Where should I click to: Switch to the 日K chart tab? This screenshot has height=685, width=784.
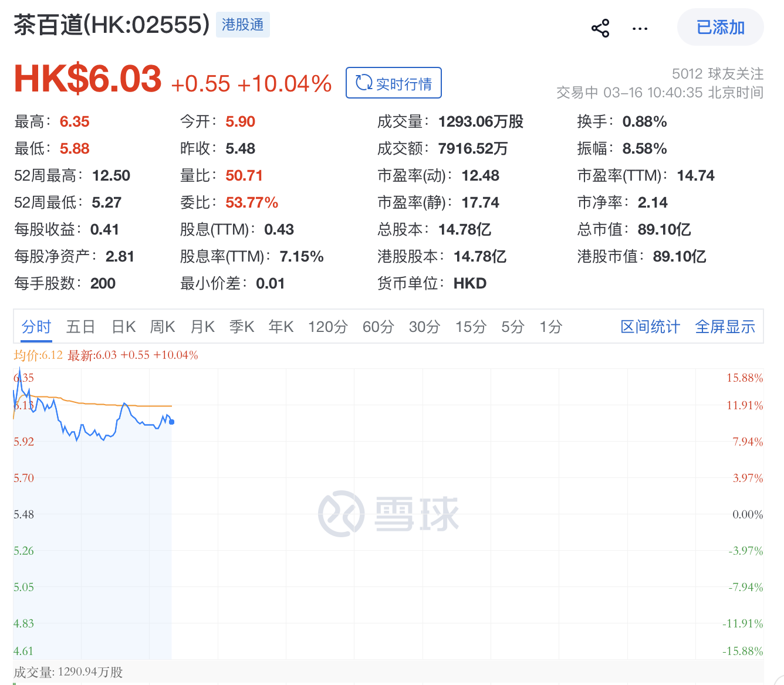coord(123,327)
